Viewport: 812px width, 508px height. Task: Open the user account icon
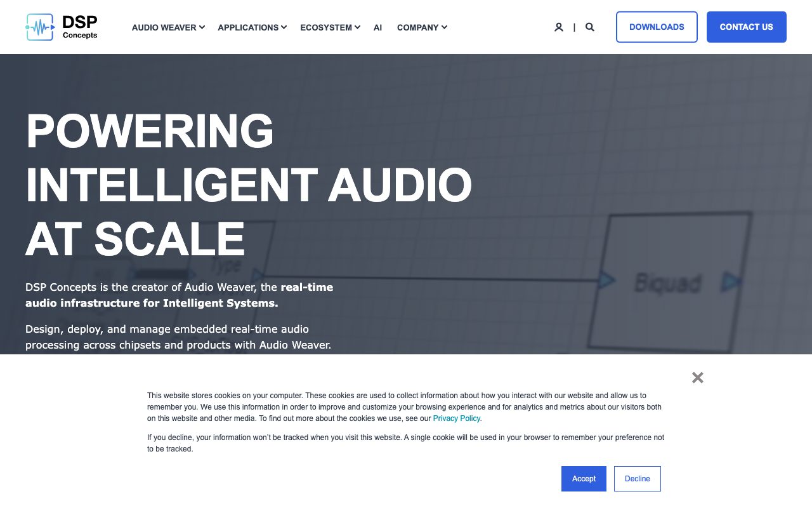pyautogui.click(x=558, y=27)
